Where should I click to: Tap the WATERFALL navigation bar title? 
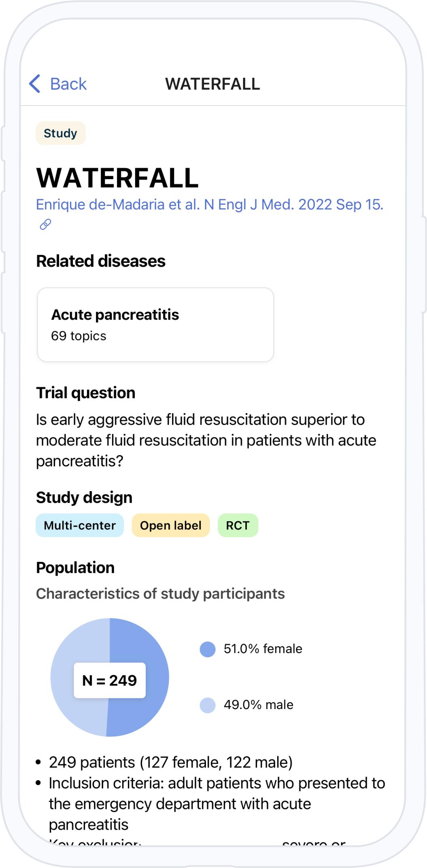pos(212,84)
